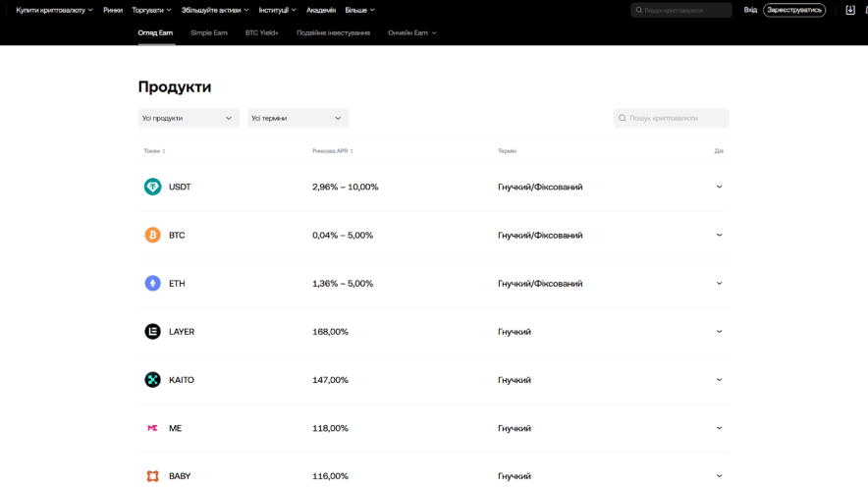Click the ME token icon

152,428
